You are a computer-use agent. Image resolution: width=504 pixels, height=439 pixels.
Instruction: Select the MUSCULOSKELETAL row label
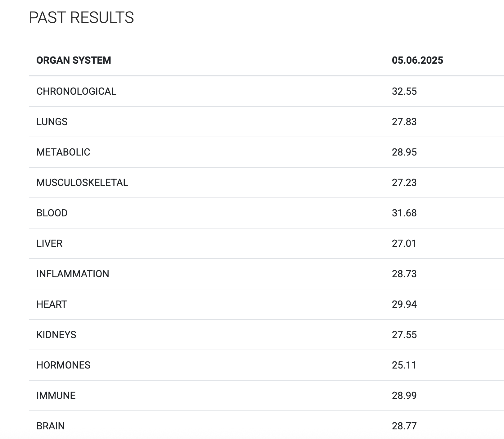[82, 183]
